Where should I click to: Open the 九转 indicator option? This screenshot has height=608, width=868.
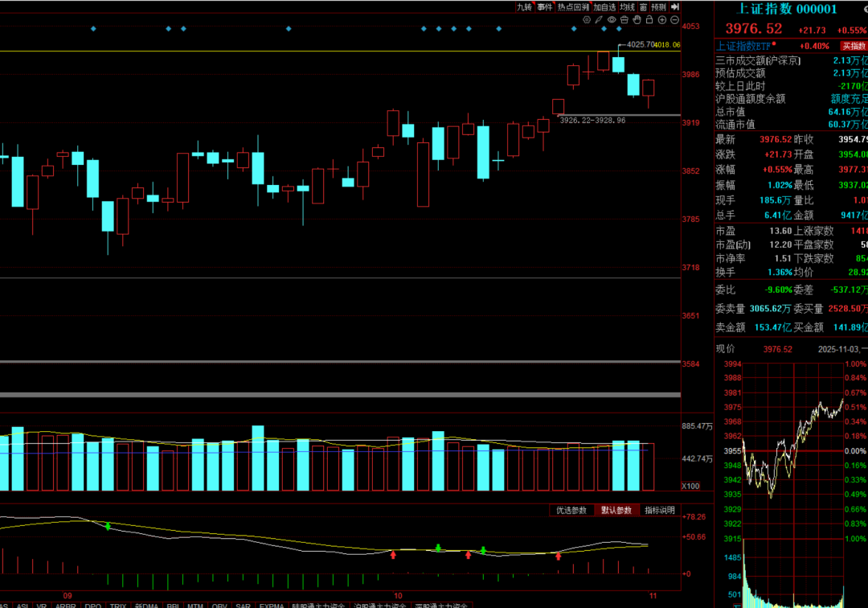tap(524, 6)
